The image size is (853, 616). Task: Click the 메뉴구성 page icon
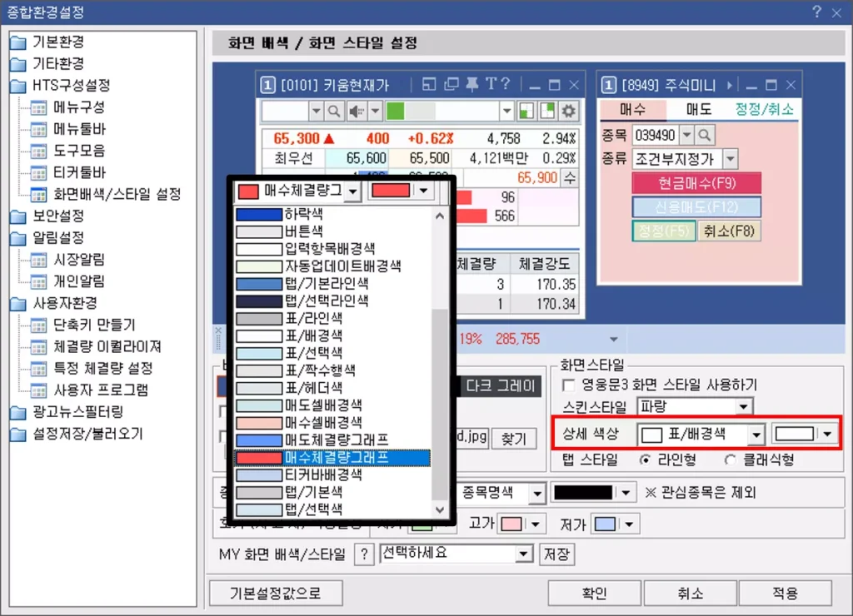tap(38, 107)
